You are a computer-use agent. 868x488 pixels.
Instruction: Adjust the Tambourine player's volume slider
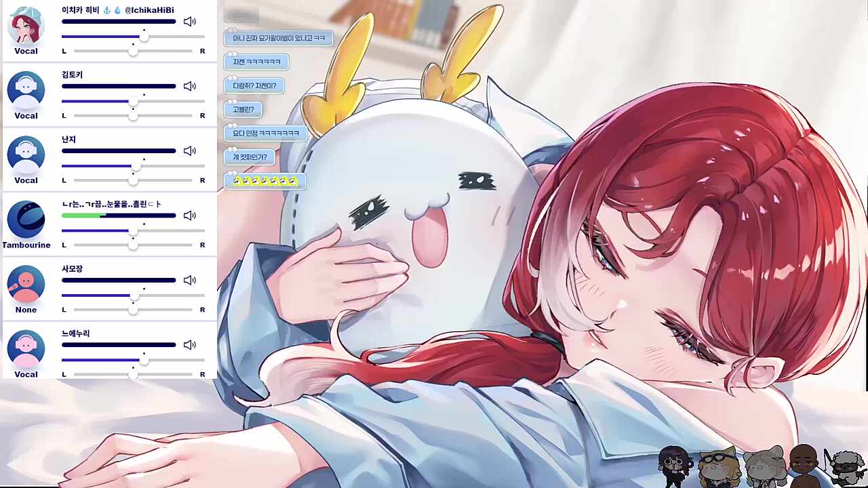pyautogui.click(x=133, y=230)
